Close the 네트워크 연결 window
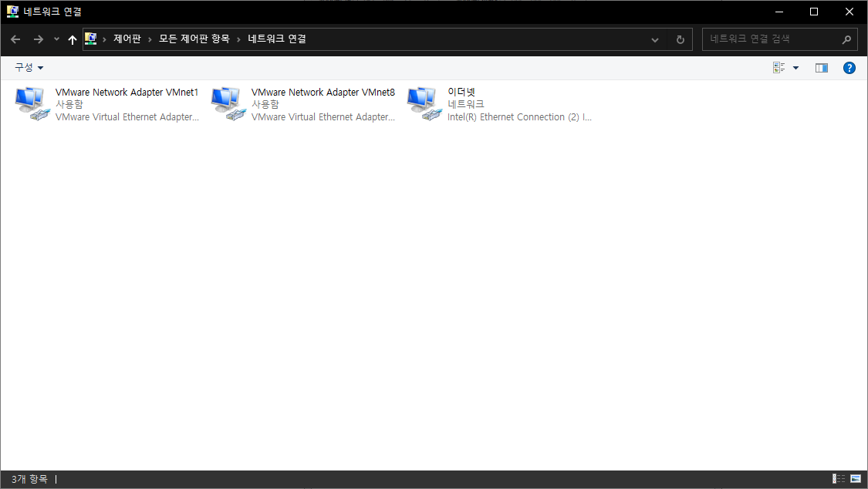This screenshot has width=868, height=489. tap(849, 12)
